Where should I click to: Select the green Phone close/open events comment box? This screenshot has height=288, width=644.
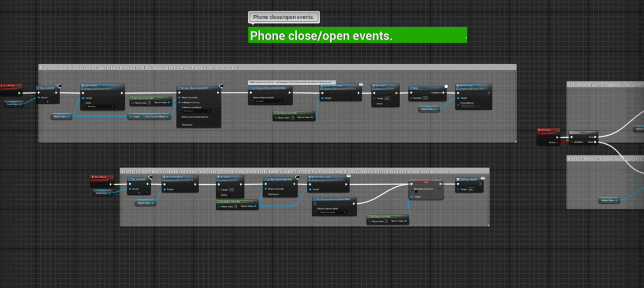[x=357, y=35]
